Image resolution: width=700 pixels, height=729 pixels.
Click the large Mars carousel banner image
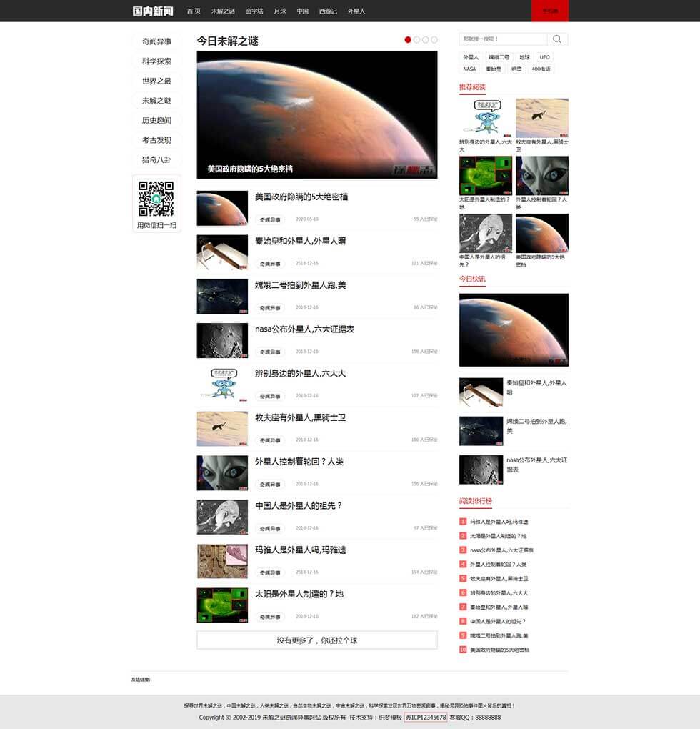point(317,114)
